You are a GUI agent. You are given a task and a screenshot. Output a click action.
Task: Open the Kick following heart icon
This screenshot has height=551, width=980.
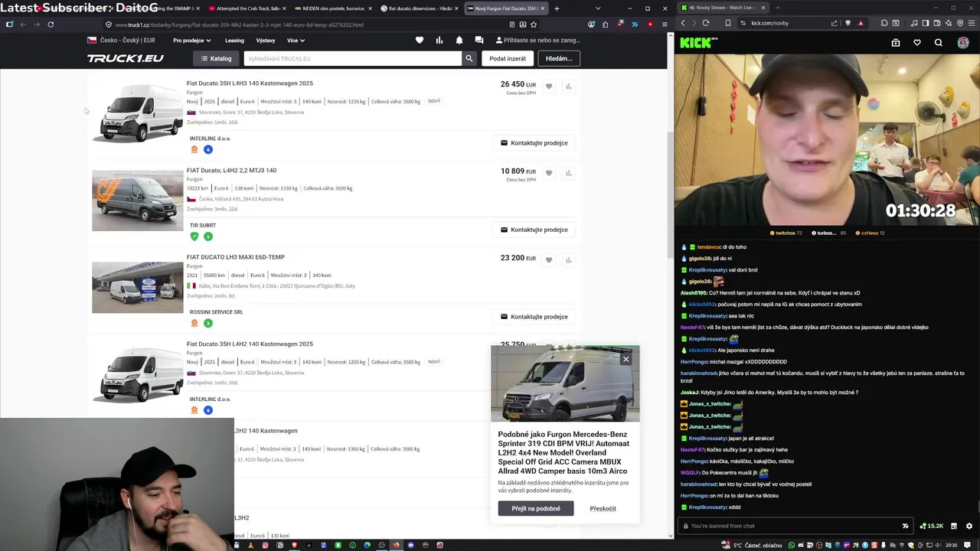click(x=917, y=43)
